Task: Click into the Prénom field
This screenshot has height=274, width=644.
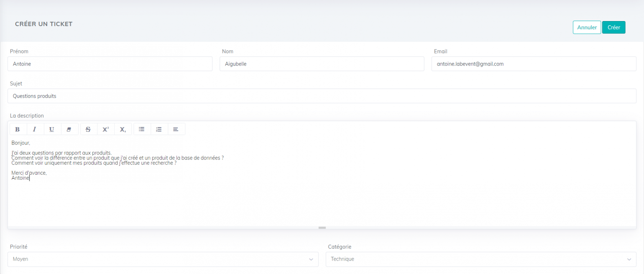Action: click(x=110, y=64)
